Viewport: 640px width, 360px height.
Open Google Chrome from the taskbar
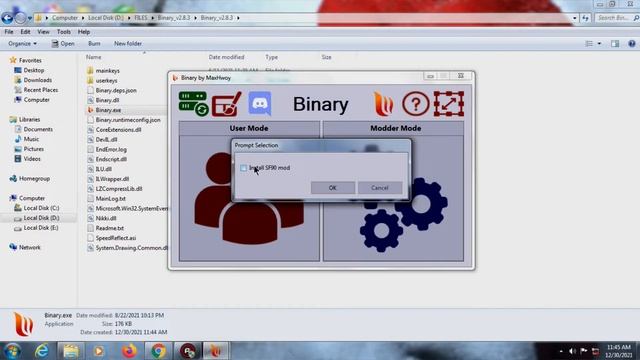(158, 351)
